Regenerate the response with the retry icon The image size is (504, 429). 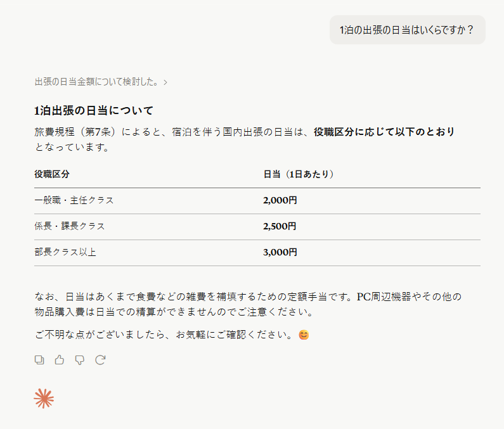100,360
